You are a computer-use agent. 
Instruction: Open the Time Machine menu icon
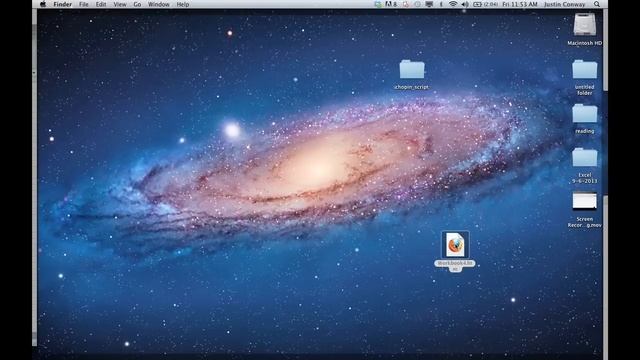(x=418, y=4)
